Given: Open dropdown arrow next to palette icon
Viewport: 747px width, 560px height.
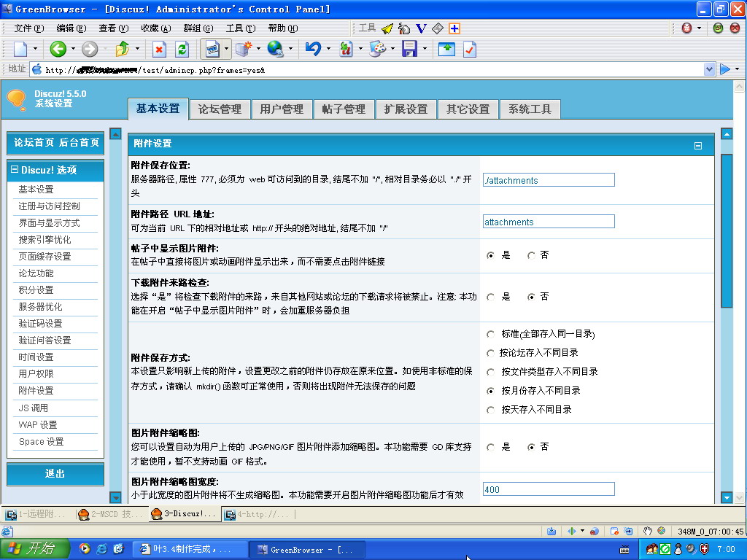Looking at the screenshot, I should click(x=392, y=49).
